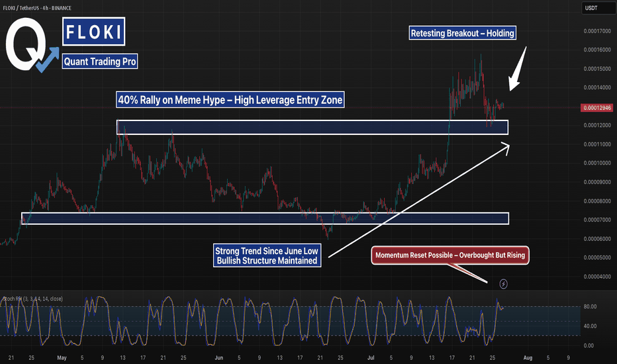617x364 pixels.
Task: Click the Aug label on time axis
Action: (x=528, y=357)
